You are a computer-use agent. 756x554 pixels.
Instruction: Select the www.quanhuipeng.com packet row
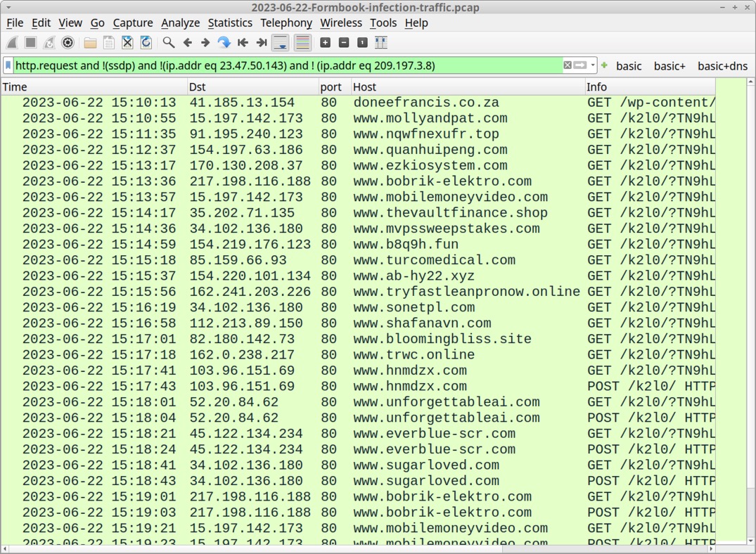point(358,150)
